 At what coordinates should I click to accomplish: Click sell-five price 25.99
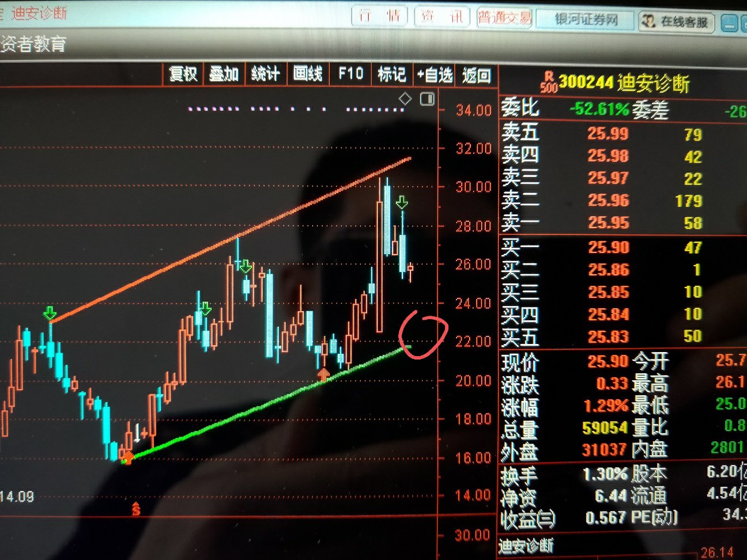(x=608, y=134)
